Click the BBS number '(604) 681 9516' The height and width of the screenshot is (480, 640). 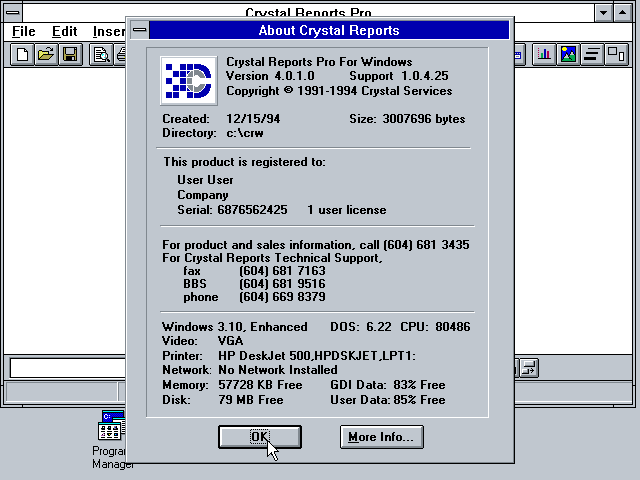(x=282, y=284)
